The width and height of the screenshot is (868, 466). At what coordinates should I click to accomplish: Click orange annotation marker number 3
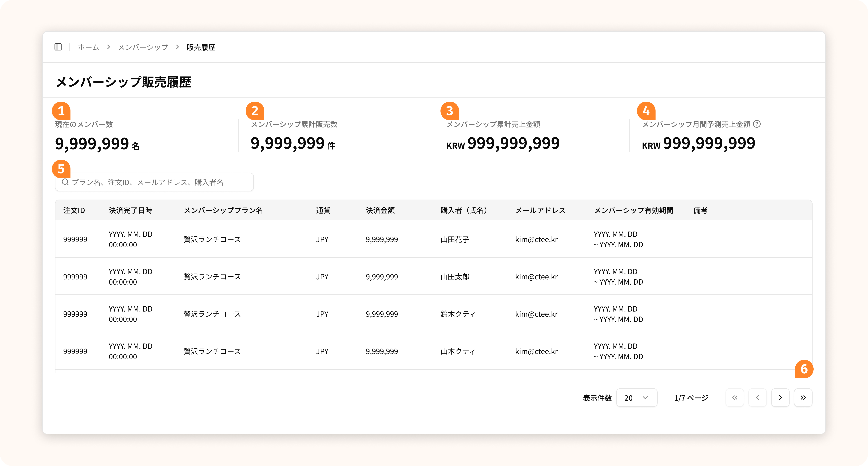(x=449, y=111)
